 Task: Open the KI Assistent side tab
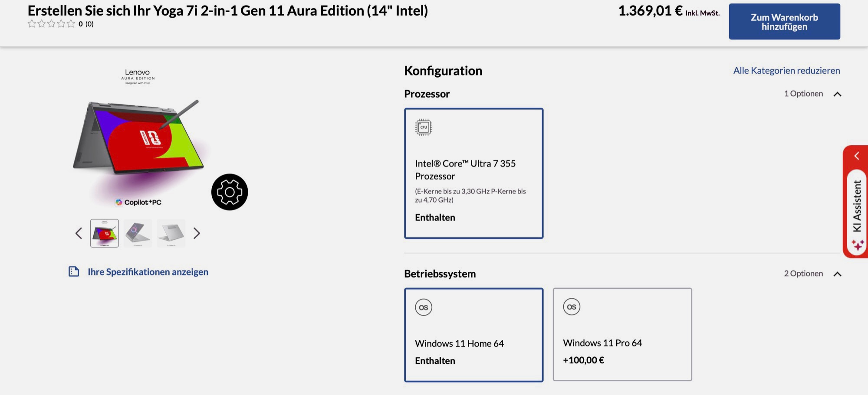pos(857,206)
